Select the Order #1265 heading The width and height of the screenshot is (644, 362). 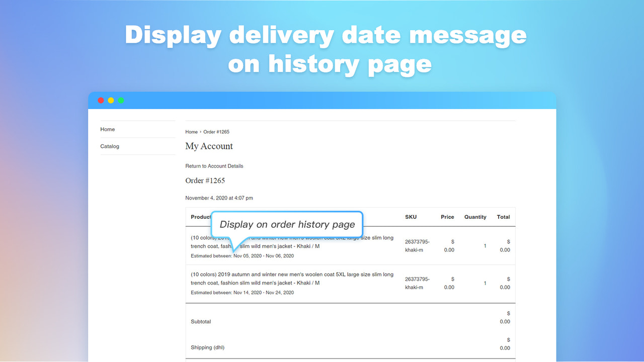205,180
